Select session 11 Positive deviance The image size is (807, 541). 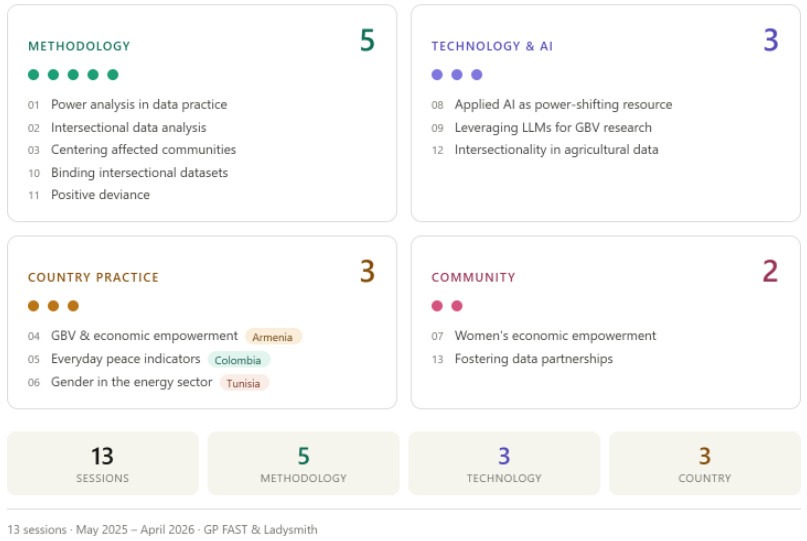point(89,195)
